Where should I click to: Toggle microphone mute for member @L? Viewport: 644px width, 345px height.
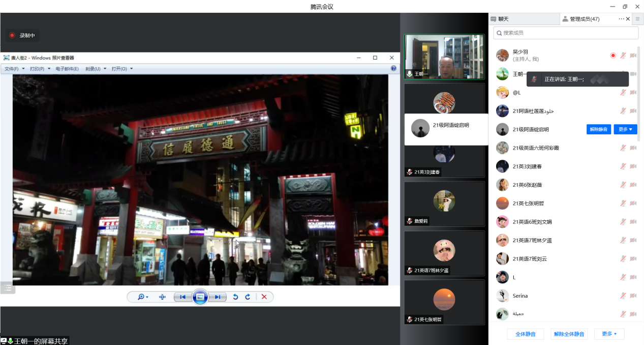pos(623,93)
